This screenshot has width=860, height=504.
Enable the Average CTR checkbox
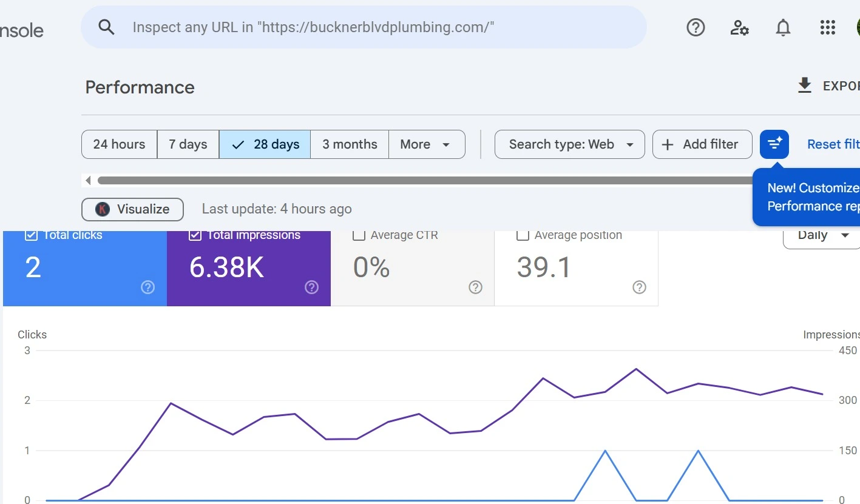359,235
